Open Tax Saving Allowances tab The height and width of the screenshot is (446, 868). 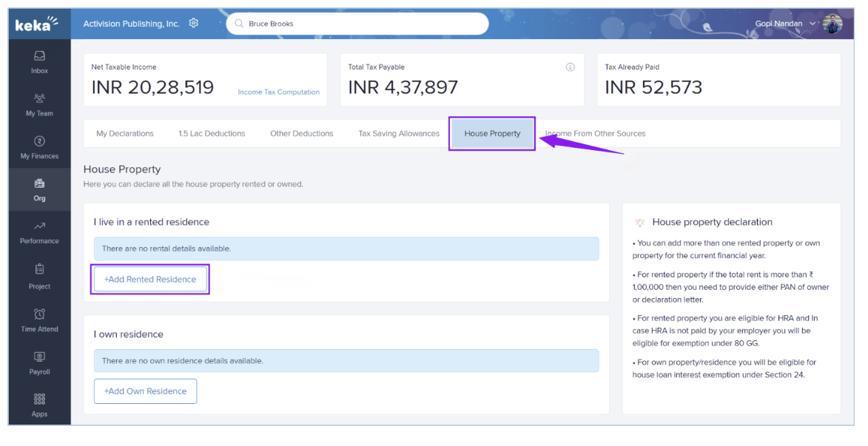(x=399, y=134)
